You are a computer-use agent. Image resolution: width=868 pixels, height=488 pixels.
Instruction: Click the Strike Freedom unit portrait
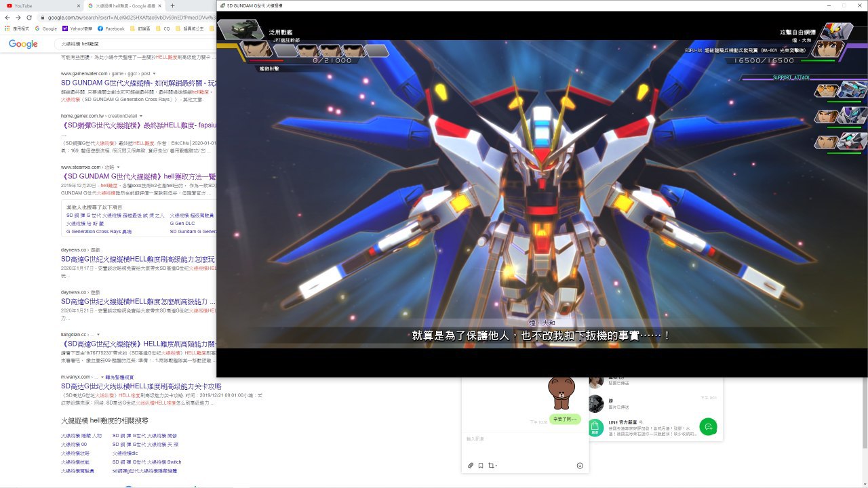[836, 30]
